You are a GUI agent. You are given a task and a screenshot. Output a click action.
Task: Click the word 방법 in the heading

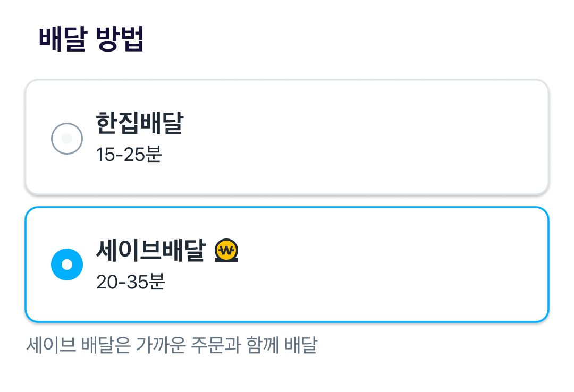click(x=120, y=38)
